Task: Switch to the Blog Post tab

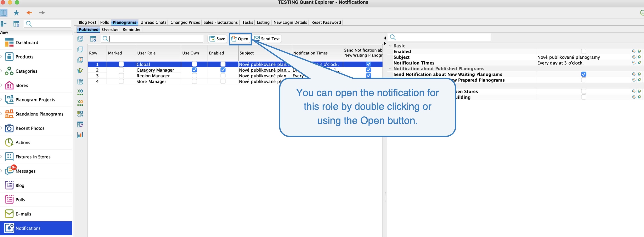Action: pos(87,22)
